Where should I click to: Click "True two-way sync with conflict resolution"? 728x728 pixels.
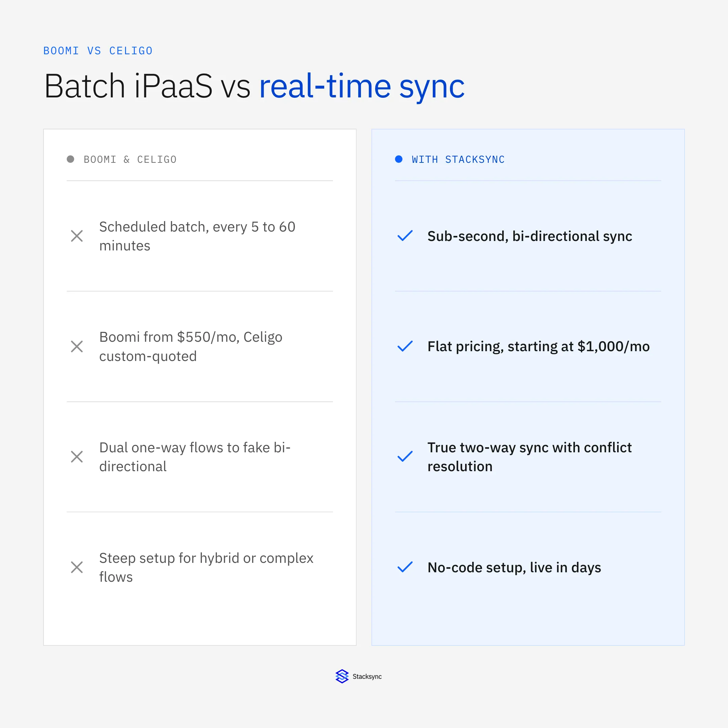pos(529,457)
